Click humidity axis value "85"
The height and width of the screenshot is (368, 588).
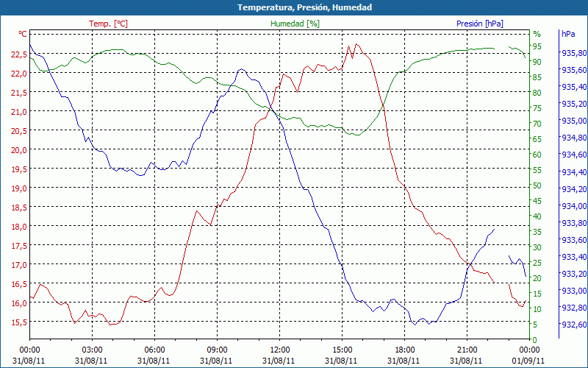click(537, 77)
